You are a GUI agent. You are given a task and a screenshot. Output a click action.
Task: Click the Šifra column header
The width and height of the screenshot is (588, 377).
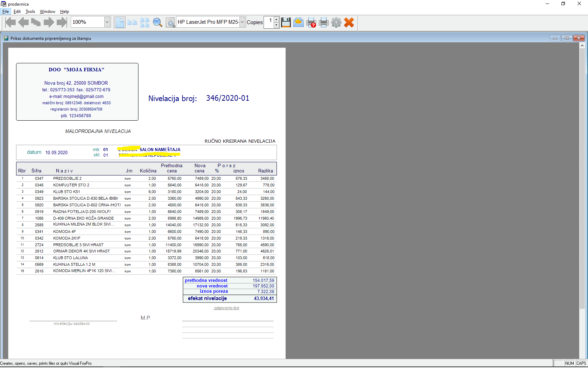[36, 171]
